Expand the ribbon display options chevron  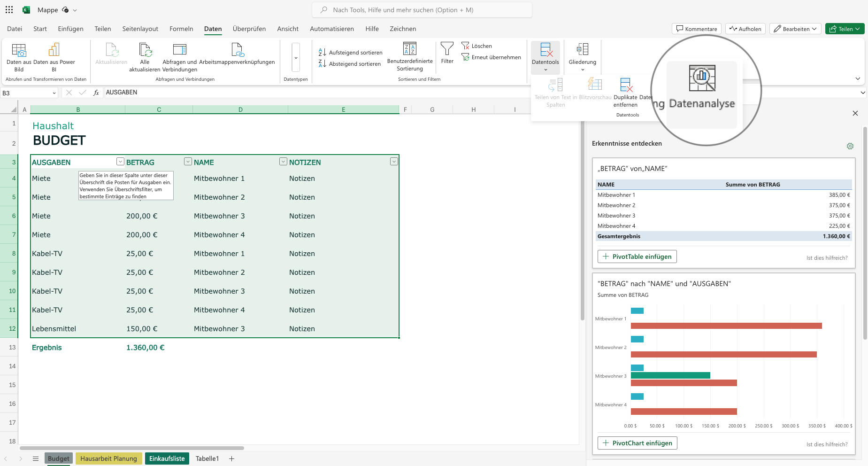click(858, 78)
